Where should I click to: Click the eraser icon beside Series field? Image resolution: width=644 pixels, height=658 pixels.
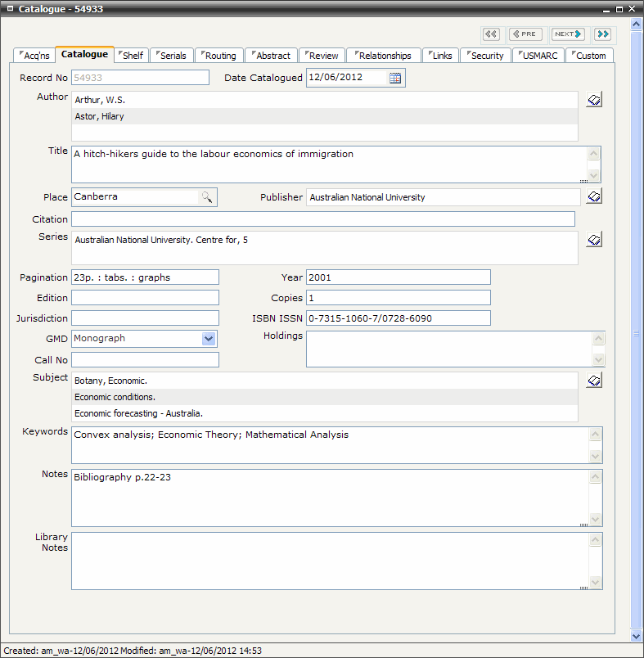click(594, 240)
